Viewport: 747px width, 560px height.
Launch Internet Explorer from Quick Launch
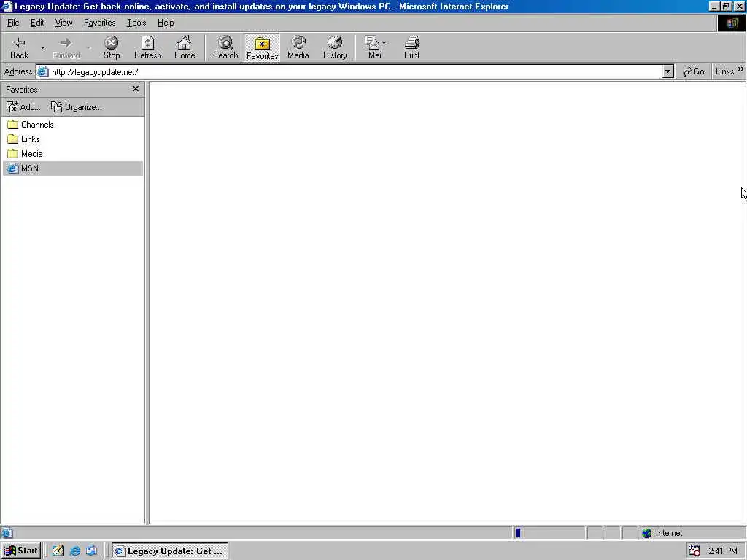pyautogui.click(x=75, y=551)
